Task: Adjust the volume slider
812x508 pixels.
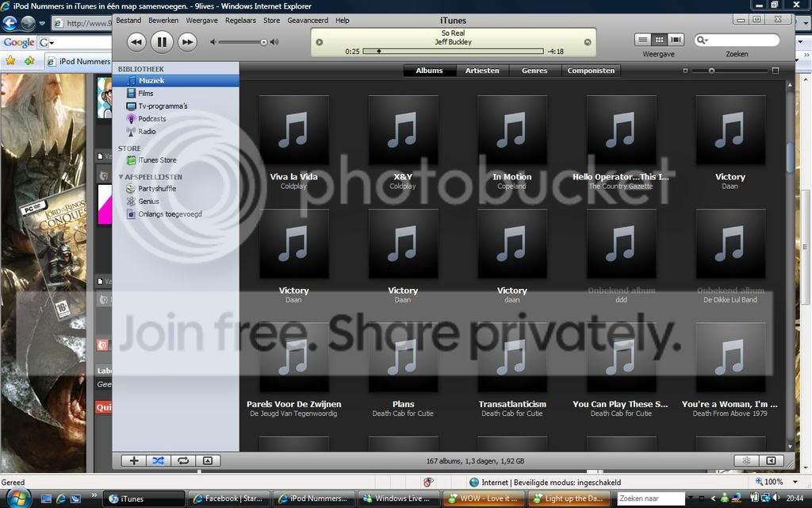Action: pyautogui.click(x=243, y=42)
